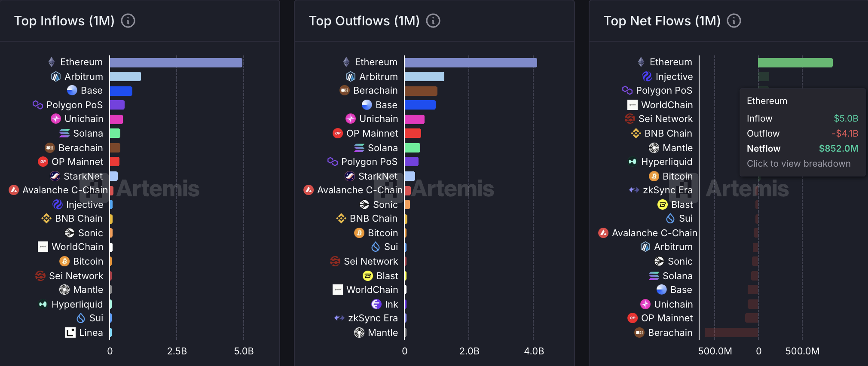Click 'Click to view breakdown' in tooltip
The height and width of the screenshot is (366, 868).
798,164
